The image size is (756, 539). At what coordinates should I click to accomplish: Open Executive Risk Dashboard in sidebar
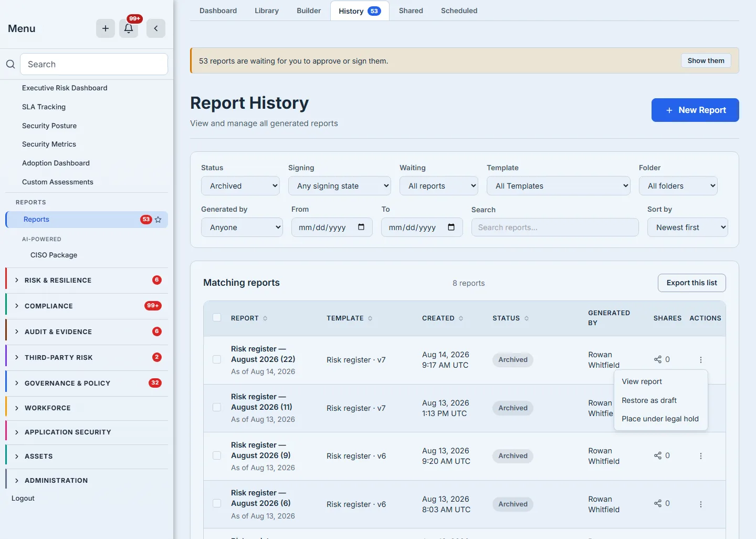point(65,88)
